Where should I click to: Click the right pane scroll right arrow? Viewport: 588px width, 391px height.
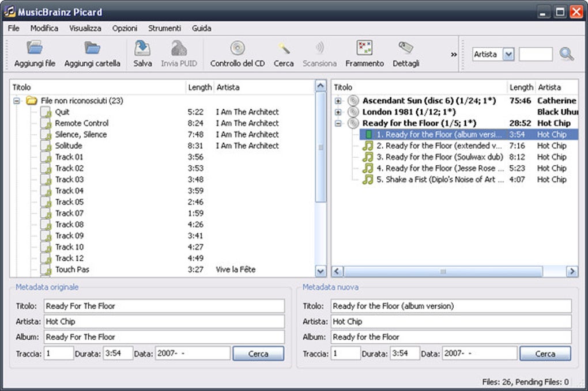click(x=572, y=271)
